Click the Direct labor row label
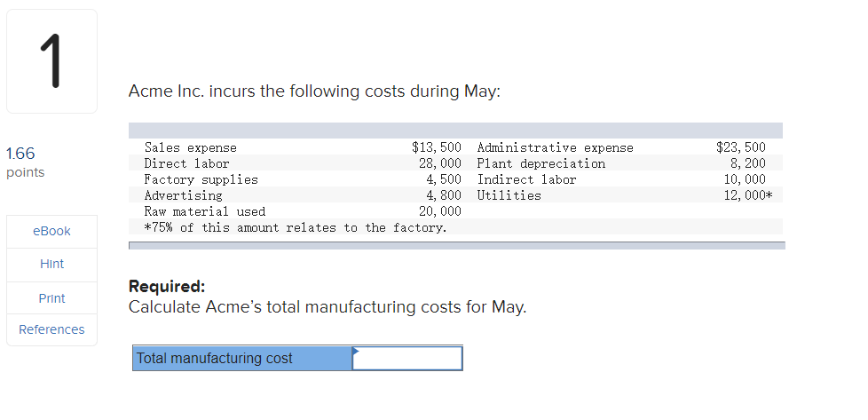 (186, 163)
